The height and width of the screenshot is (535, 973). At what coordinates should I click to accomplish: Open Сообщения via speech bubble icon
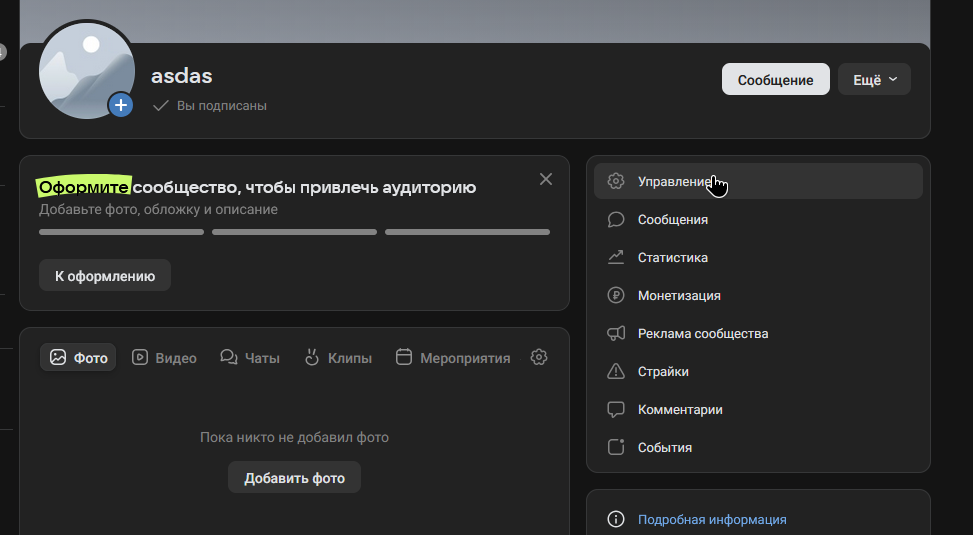coord(616,219)
